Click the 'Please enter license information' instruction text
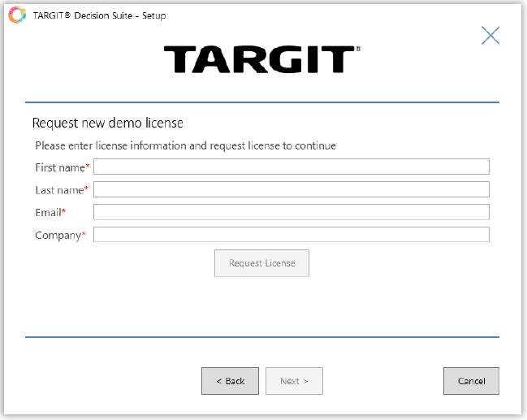The width and height of the screenshot is (527, 420). click(185, 146)
